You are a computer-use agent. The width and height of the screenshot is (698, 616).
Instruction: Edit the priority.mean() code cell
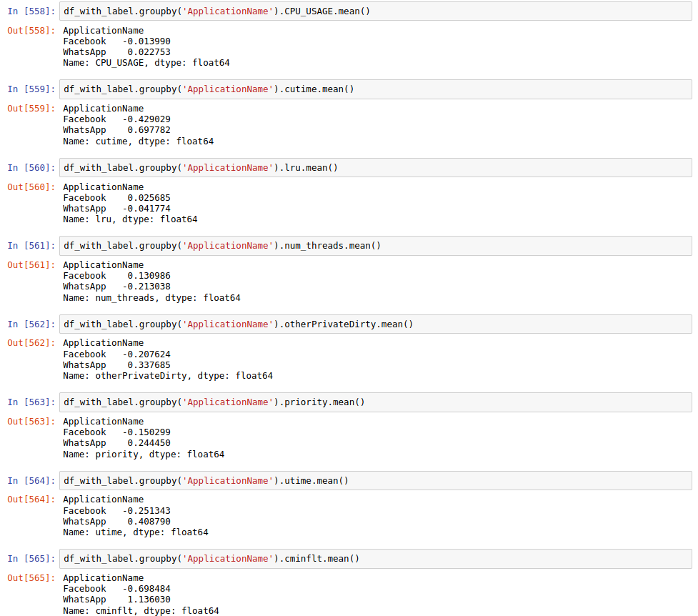pyautogui.click(x=375, y=402)
